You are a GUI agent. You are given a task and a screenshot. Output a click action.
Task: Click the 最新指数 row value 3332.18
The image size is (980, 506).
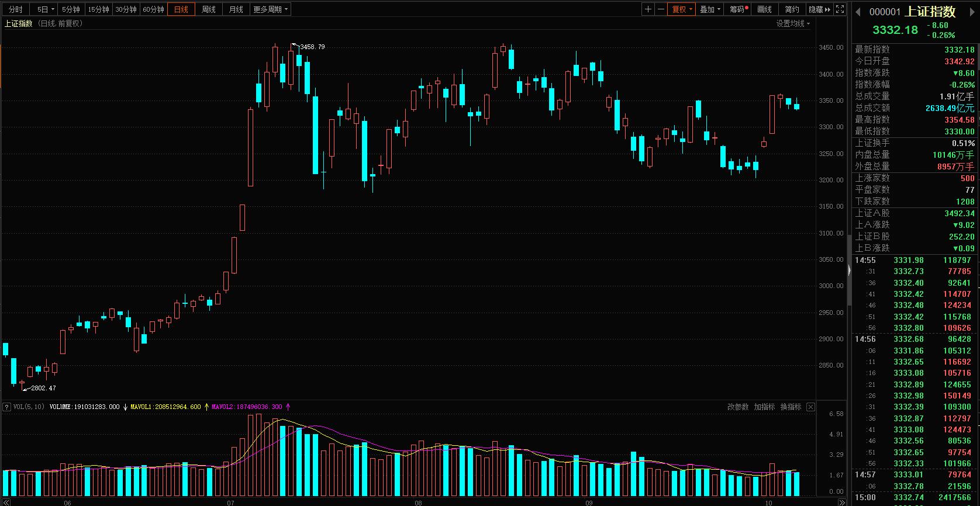(x=960, y=50)
